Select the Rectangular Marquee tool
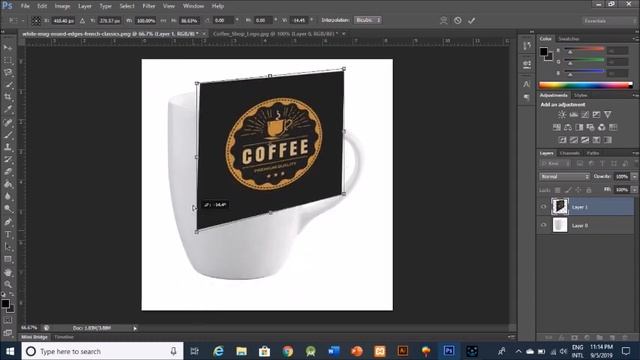The image size is (640, 360). click(x=8, y=60)
